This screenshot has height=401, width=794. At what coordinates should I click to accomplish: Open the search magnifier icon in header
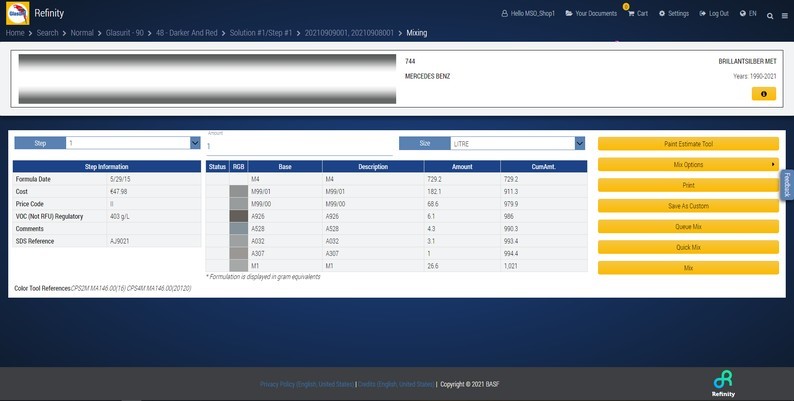click(770, 16)
